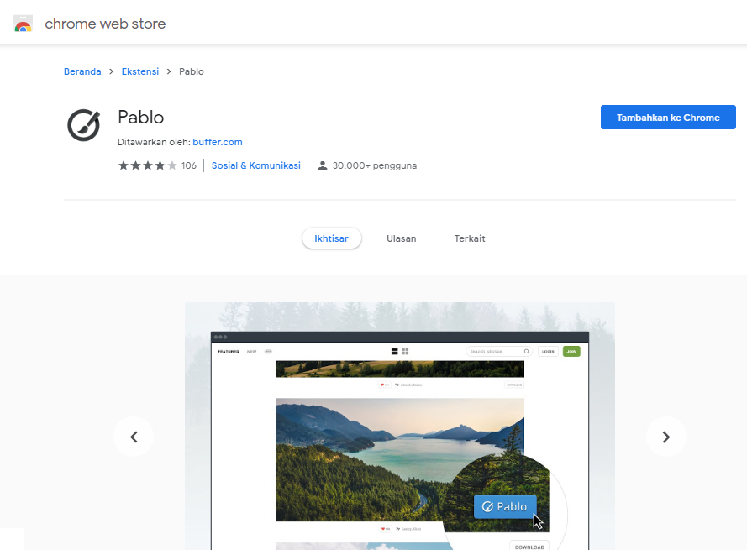Click the user count person icon
The height and width of the screenshot is (560, 747).
coord(323,165)
